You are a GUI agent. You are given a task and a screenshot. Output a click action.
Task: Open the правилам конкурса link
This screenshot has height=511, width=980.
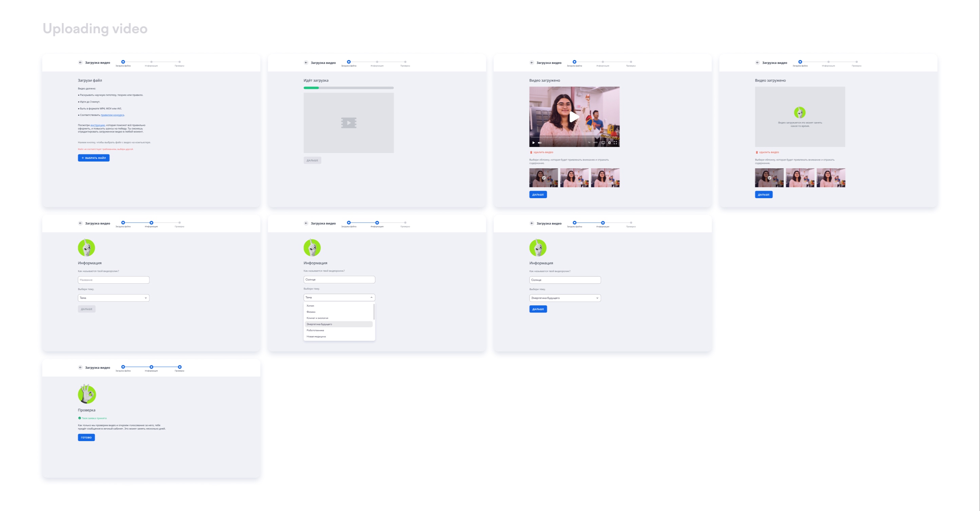coord(112,115)
